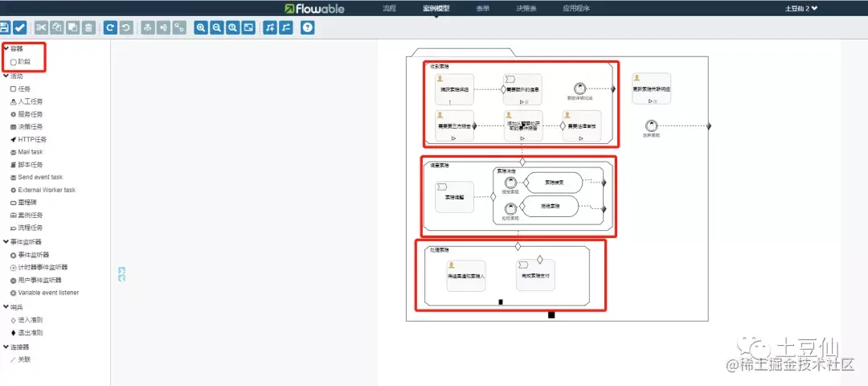Click the Save model toolbar icon
868x386 pixels.
click(5, 27)
